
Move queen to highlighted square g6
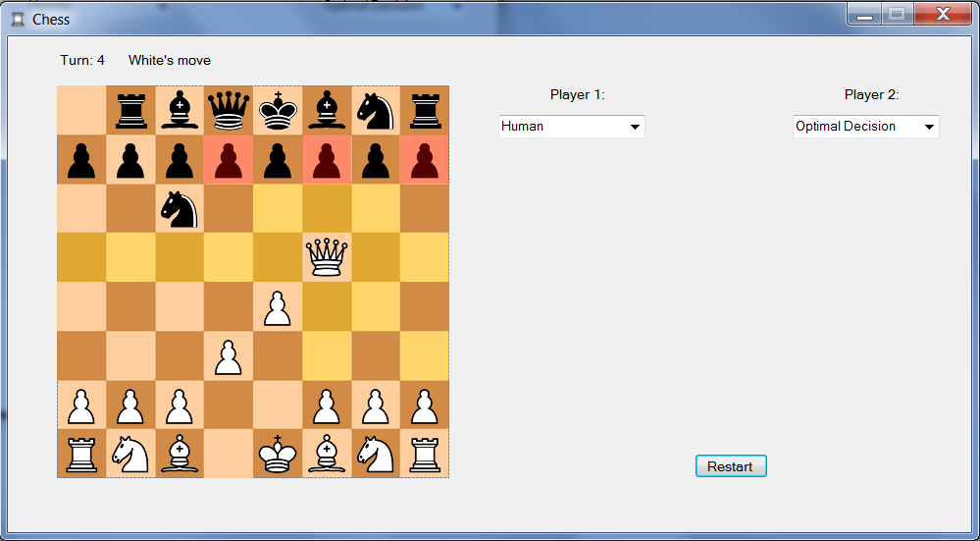coord(376,209)
